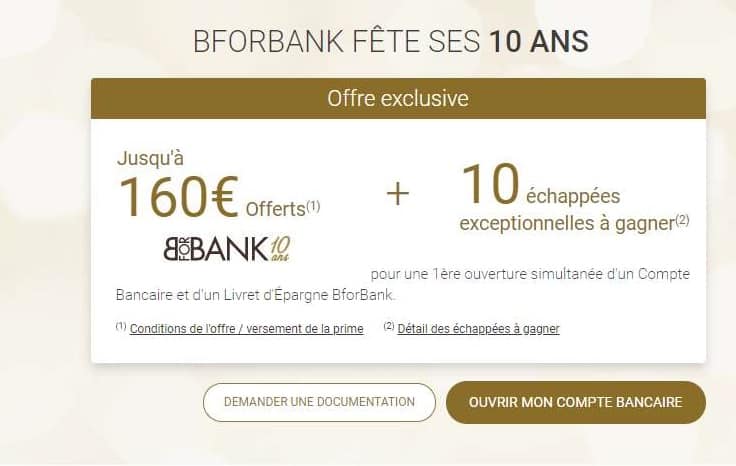Click footnote (1) superscript after "Offerts"
The width and height of the screenshot is (736, 466).
tap(313, 206)
